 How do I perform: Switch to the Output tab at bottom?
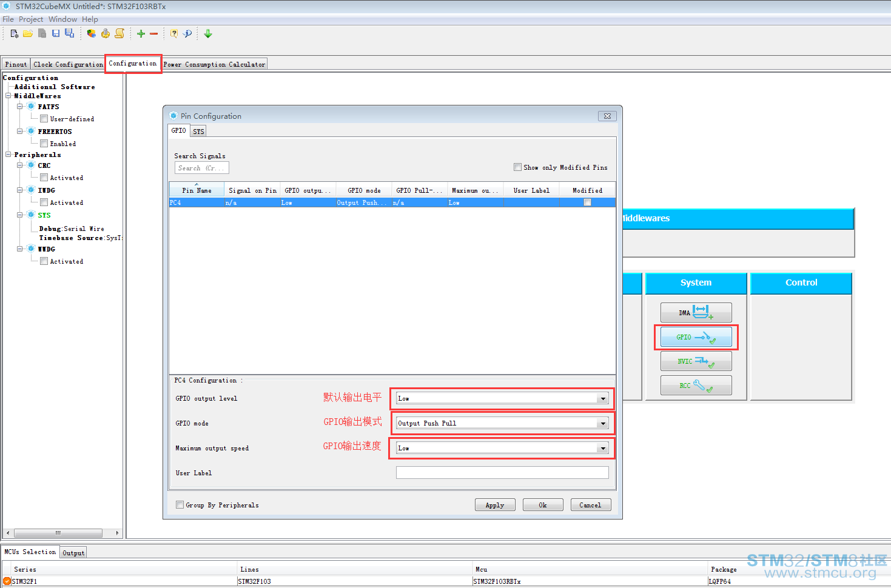coord(73,553)
